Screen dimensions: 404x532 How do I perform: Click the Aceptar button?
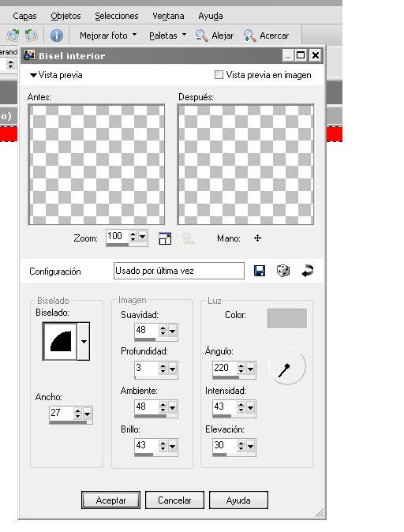[x=110, y=500]
